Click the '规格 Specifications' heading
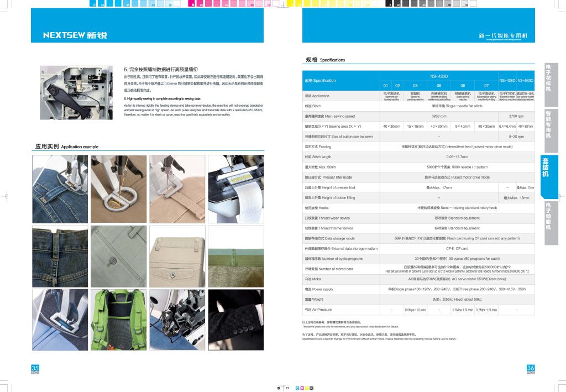The height and width of the screenshot is (392, 566). [x=325, y=60]
